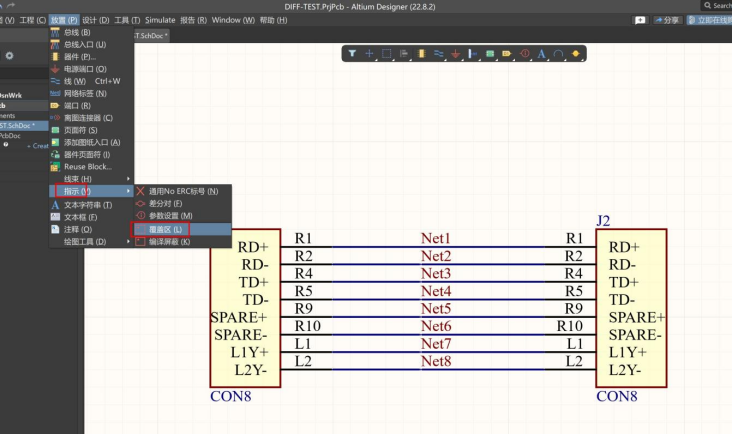The width and height of the screenshot is (732, 435).
Task: Open the Window (W) menu
Action: coord(233,20)
